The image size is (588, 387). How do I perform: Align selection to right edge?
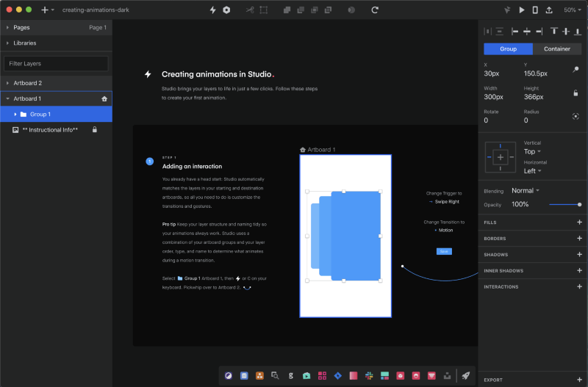pos(539,32)
